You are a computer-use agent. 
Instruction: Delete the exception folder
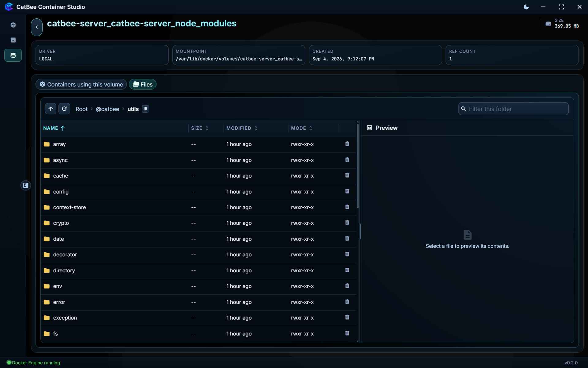[347, 317]
